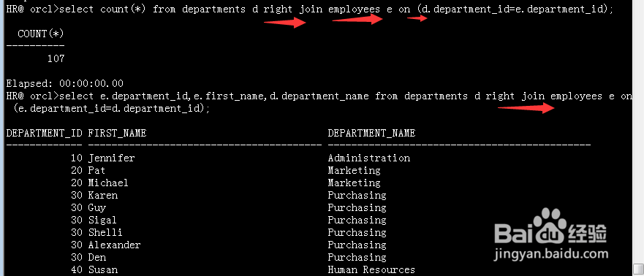The height and width of the screenshot is (276, 644).
Task: Select the name Alexander
Action: pos(114,245)
